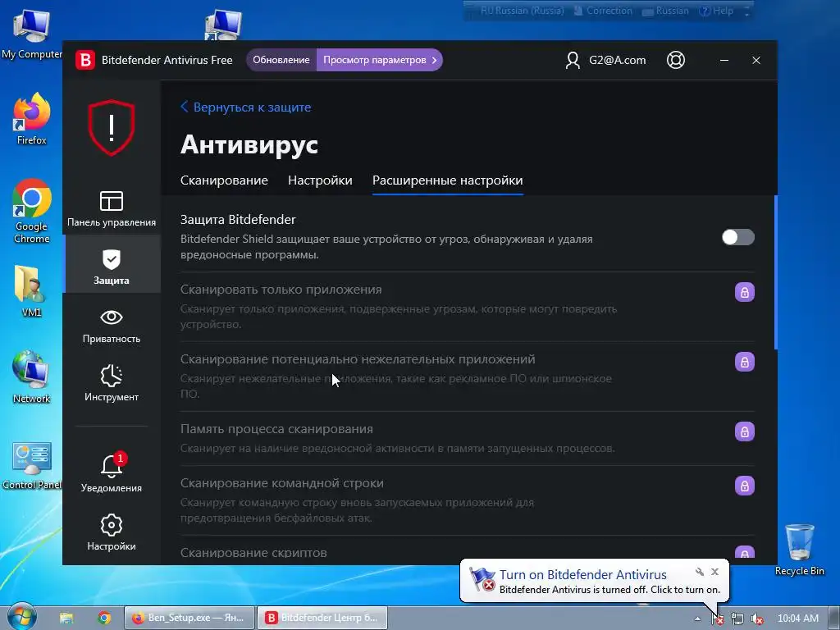Click the Action Center flag tray icon
Screen dimensions: 840x630
717,619
